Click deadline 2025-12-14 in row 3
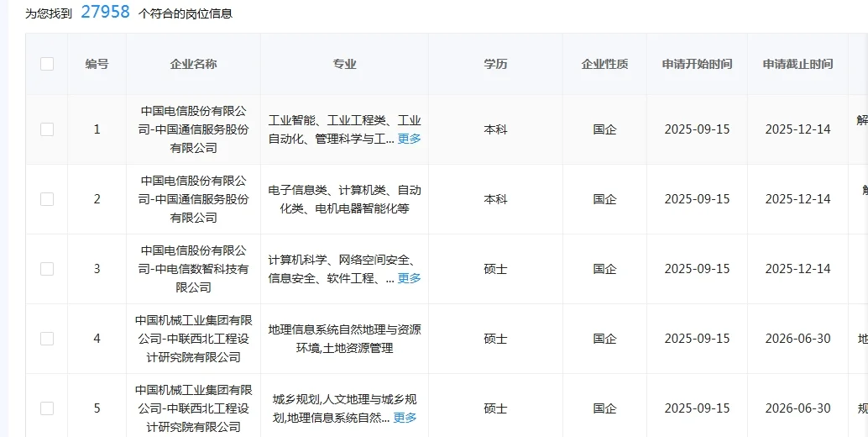The image size is (868, 437). tap(797, 269)
